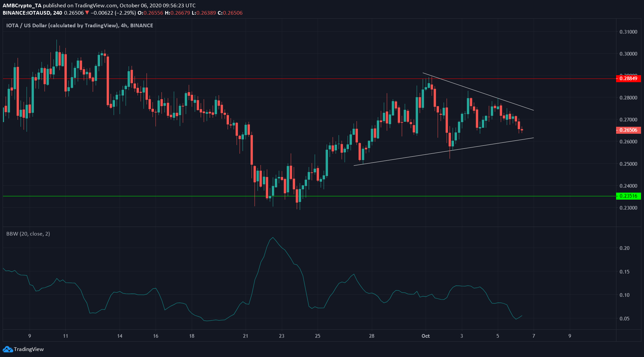Click the 0.27000 price axis label
The height and width of the screenshot is (357, 644).
(628, 120)
